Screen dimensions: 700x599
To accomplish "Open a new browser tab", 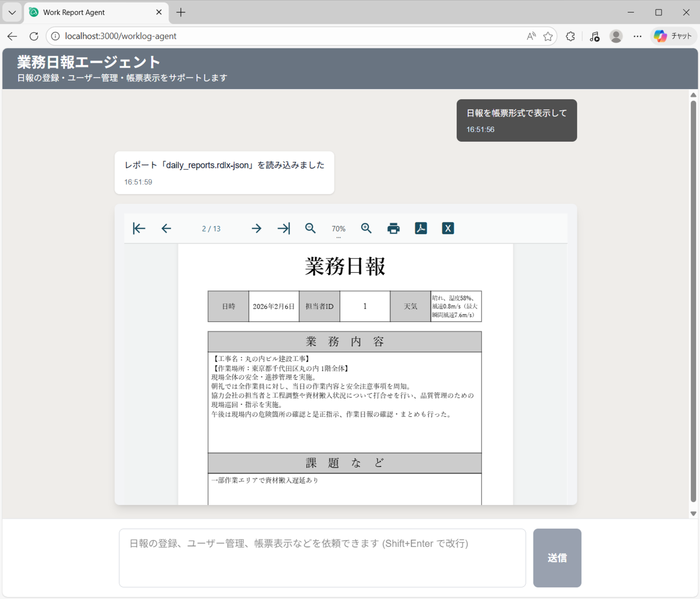I will pyautogui.click(x=181, y=12).
